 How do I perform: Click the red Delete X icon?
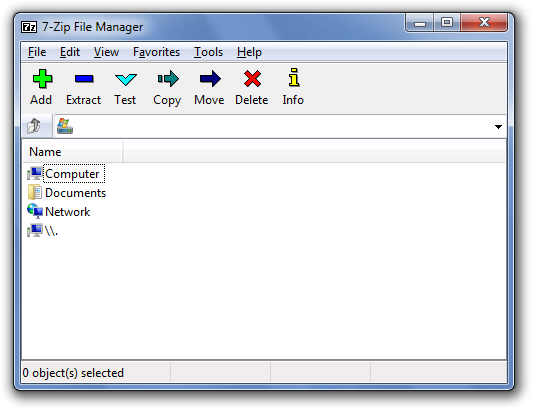pos(252,79)
